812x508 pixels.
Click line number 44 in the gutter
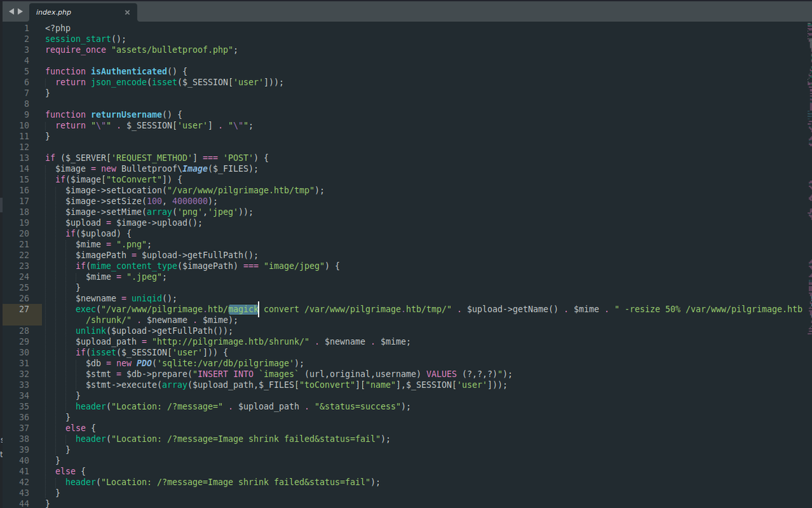click(x=24, y=503)
